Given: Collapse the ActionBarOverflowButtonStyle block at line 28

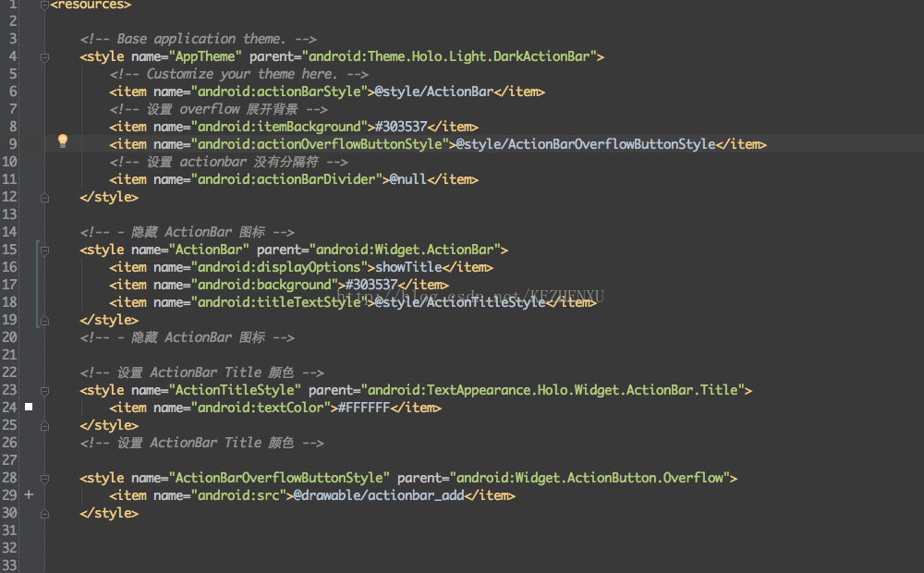Looking at the screenshot, I should tap(44, 479).
